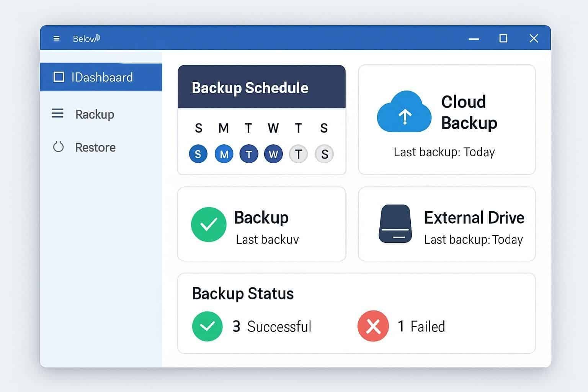Screen dimensions: 588x392
Task: Toggle the Sunday schedule day circle
Action: point(198,154)
